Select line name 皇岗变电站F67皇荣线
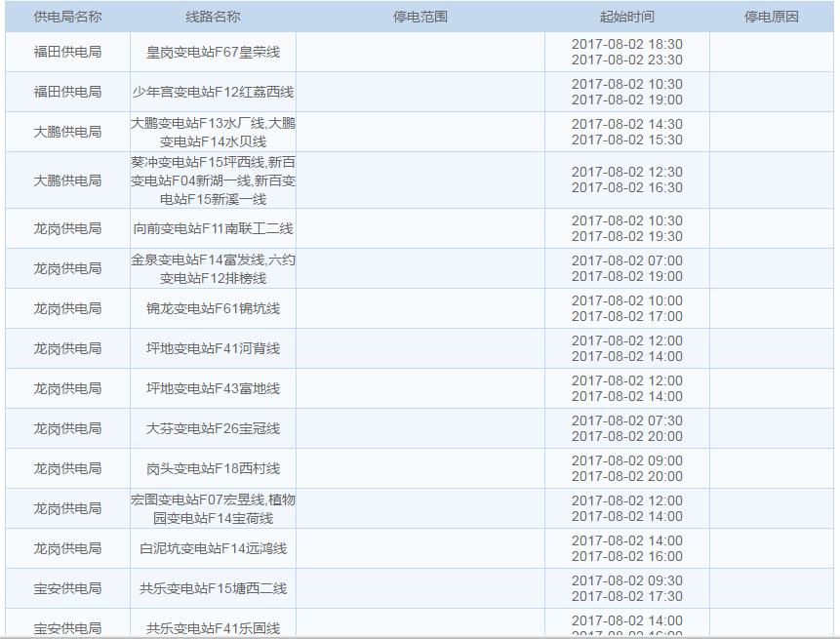Screen dimensions: 840x639 [x=214, y=52]
